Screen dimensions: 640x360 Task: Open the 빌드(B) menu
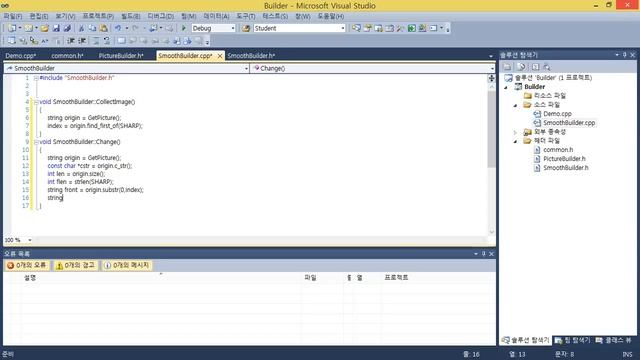[x=131, y=16]
